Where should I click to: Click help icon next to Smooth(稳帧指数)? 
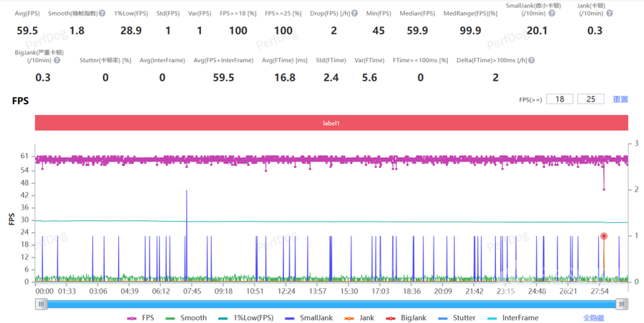(102, 14)
